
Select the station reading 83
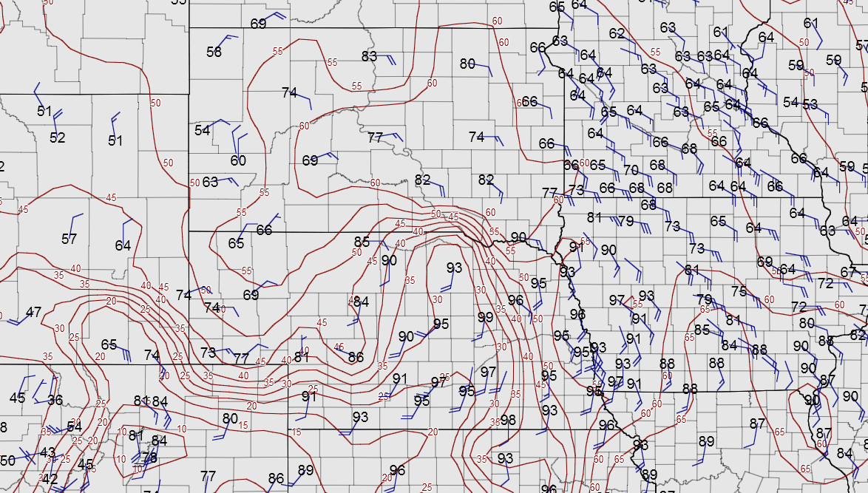point(369,56)
